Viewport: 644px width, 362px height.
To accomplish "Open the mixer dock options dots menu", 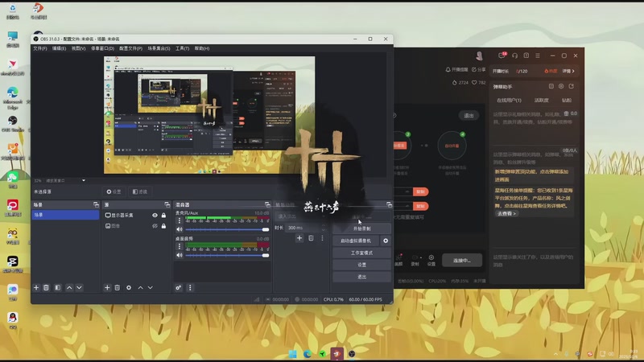I will (190, 288).
